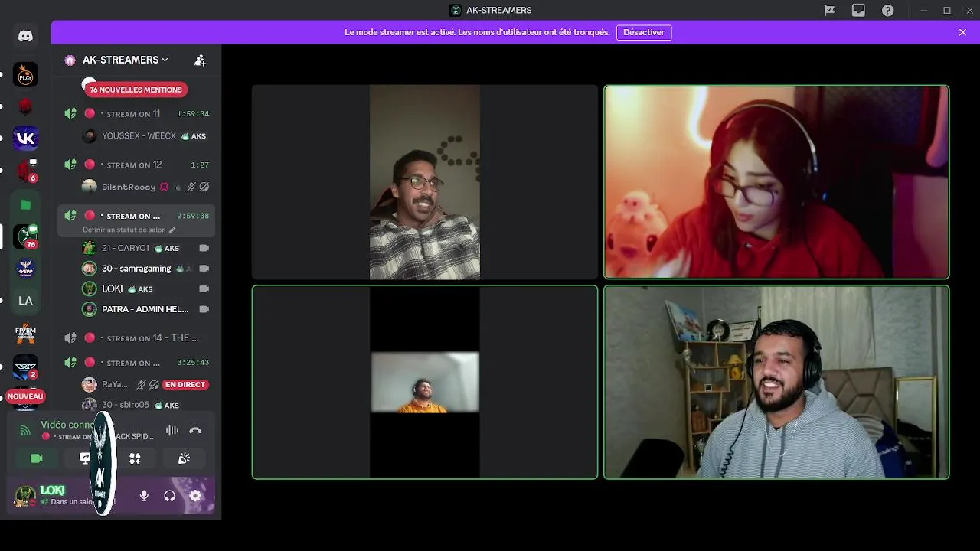Viewport: 980px width, 551px height.
Task: Open connection quality signal icon
Action: pyautogui.click(x=25, y=430)
